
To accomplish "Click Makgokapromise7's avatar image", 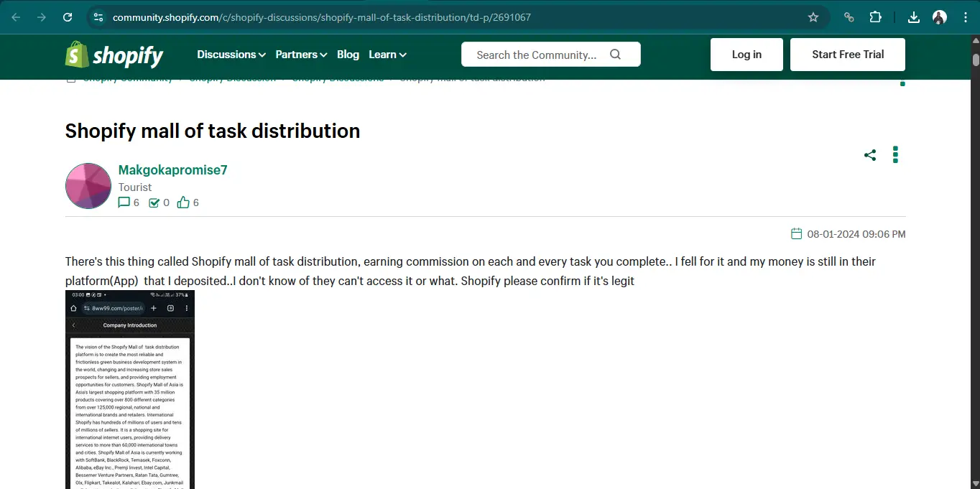I will 88,186.
